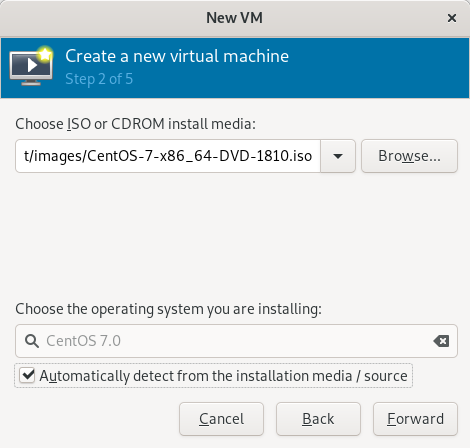Click the magnifier search icon in OS field
470x448 pixels.
(32, 341)
